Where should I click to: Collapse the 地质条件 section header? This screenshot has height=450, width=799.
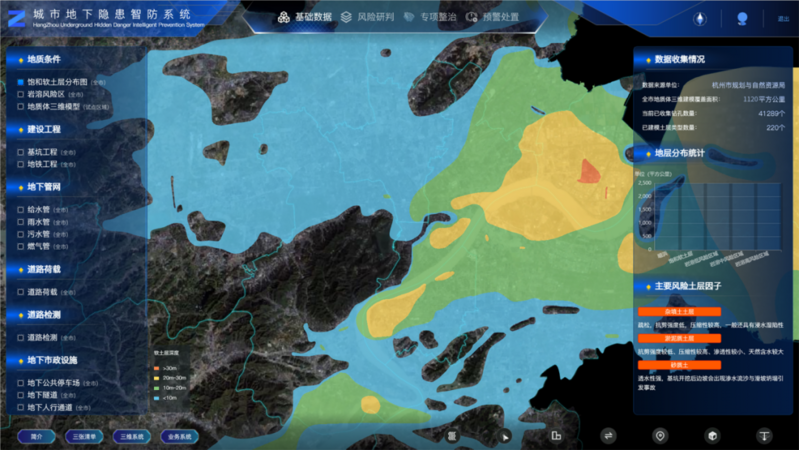point(44,59)
